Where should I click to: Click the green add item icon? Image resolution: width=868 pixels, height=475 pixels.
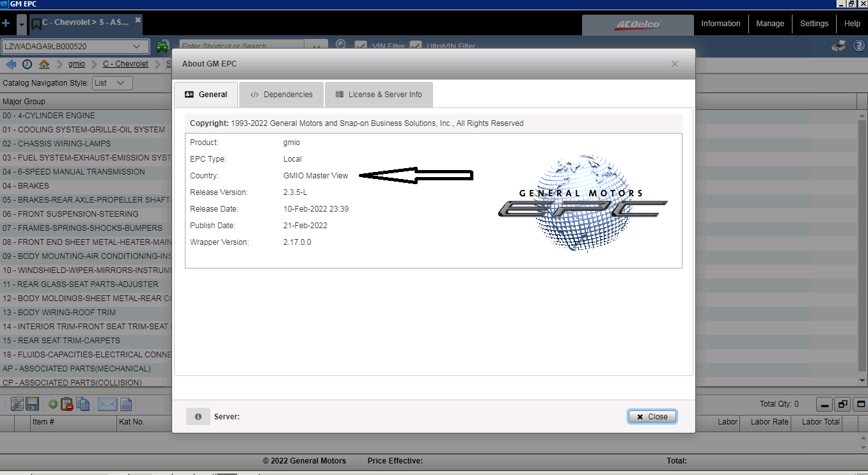click(x=52, y=404)
